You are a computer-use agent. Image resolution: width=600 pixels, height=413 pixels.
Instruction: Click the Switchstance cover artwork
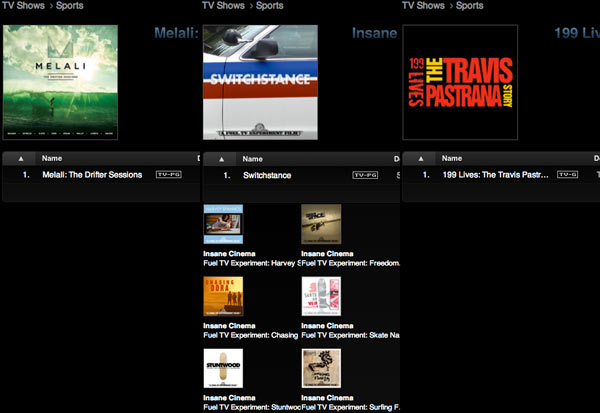(x=260, y=82)
